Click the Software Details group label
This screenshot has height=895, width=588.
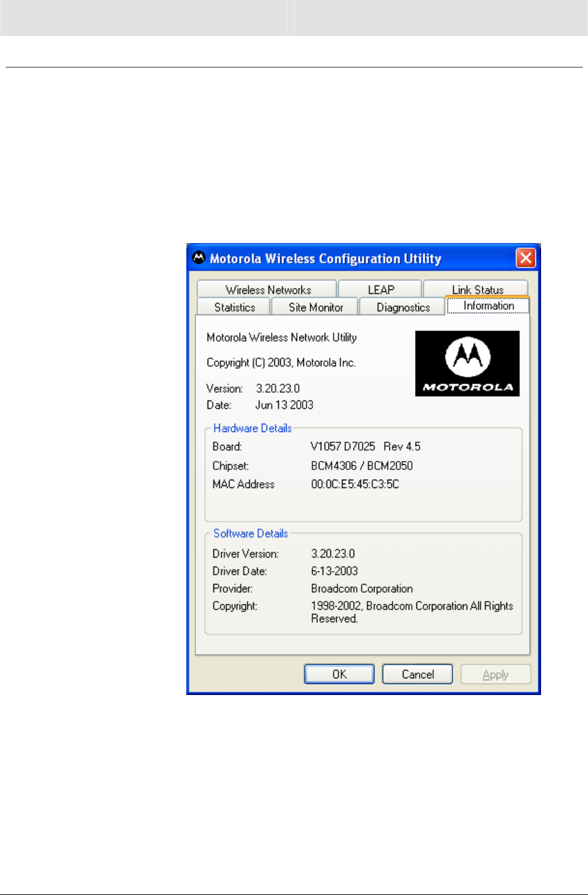[x=251, y=533]
